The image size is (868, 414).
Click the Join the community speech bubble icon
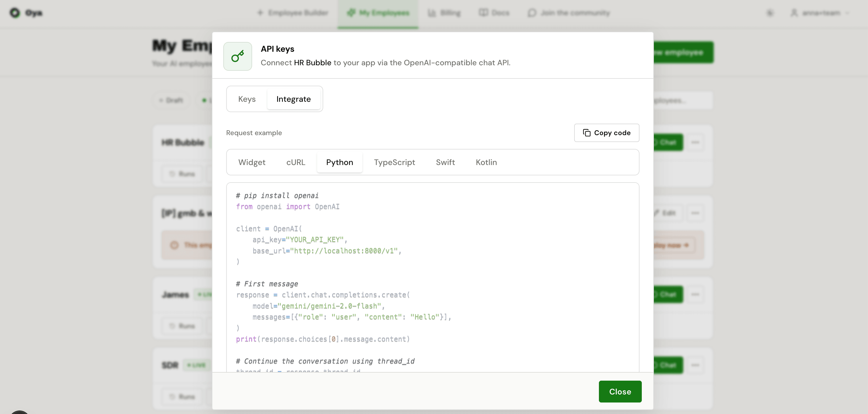532,13
